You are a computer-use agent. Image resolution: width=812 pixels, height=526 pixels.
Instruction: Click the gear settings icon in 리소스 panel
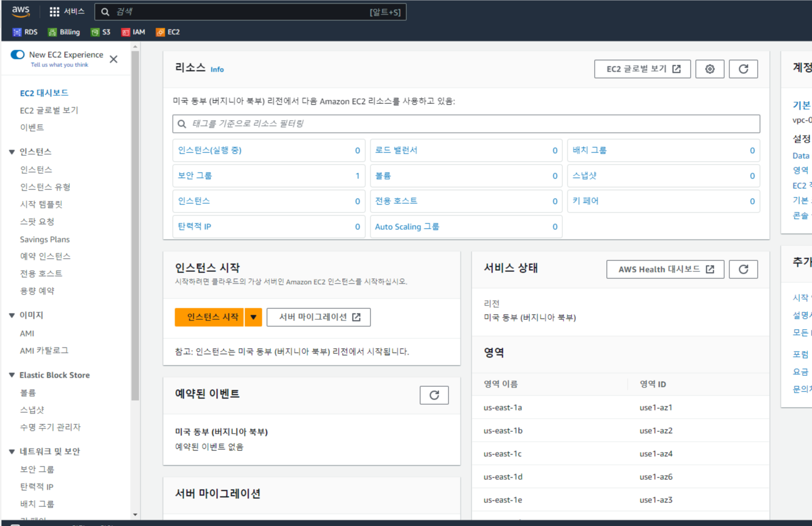[710, 69]
